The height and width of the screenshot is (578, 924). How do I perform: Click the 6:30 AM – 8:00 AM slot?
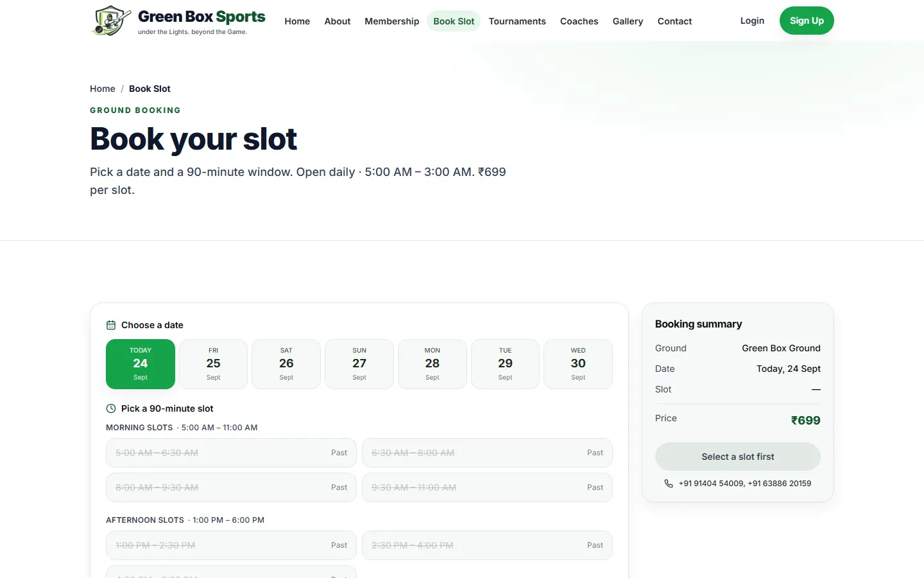(487, 453)
